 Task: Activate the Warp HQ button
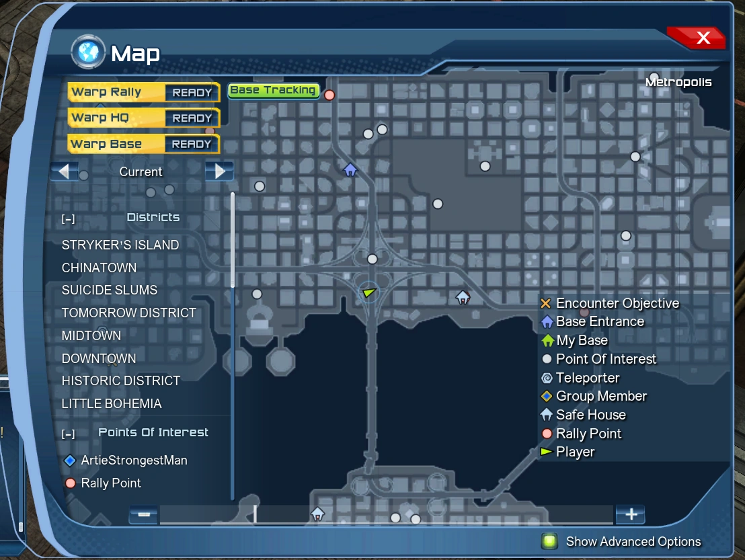143,118
